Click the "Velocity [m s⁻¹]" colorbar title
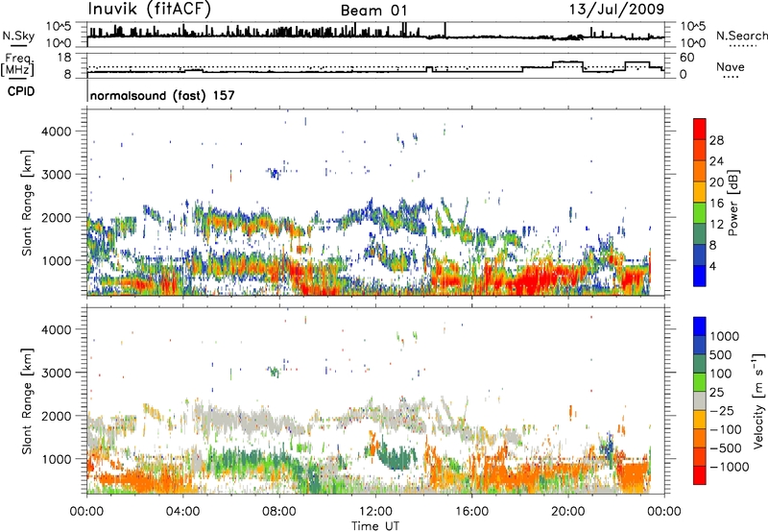 point(758,400)
